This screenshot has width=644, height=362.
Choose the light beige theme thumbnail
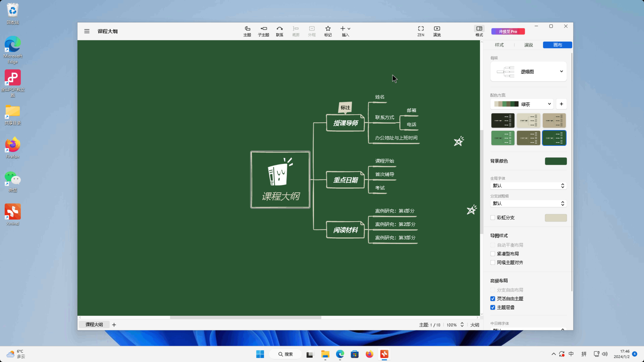(x=528, y=120)
